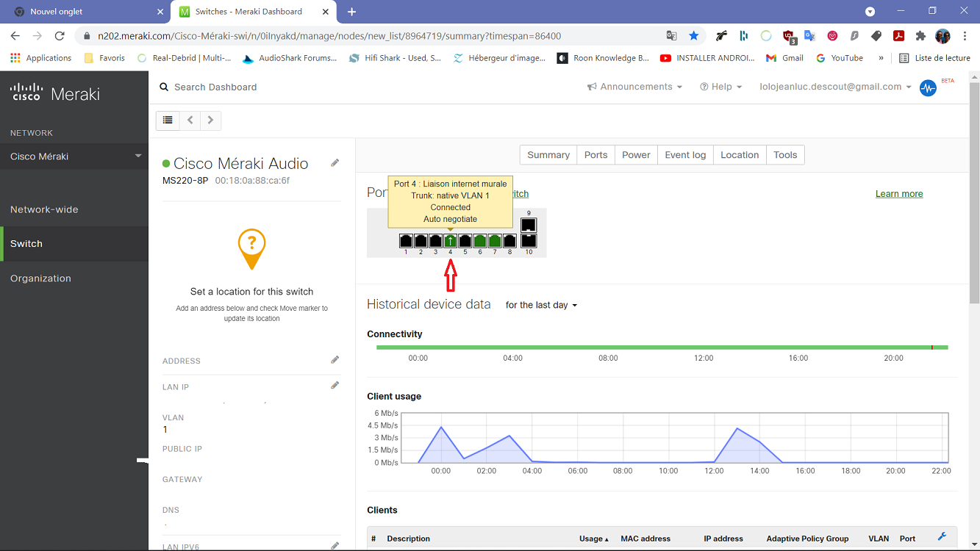Sort clients by Usage column
Image resolution: width=980 pixels, height=551 pixels.
coord(594,539)
